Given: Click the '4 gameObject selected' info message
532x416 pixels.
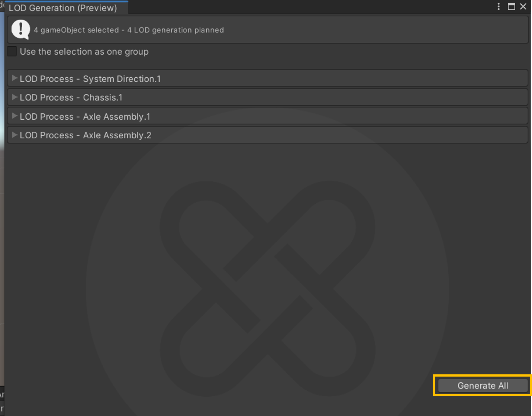Looking at the screenshot, I should pos(129,30).
